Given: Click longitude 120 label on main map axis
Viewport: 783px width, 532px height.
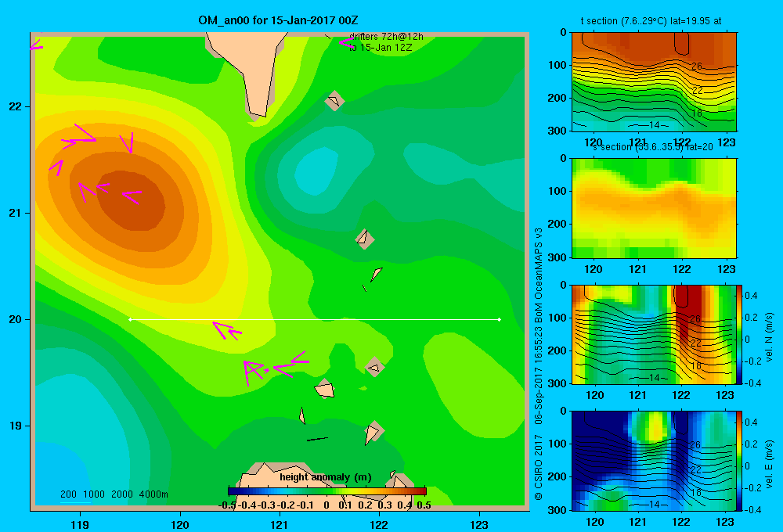Looking at the screenshot, I should (x=180, y=524).
